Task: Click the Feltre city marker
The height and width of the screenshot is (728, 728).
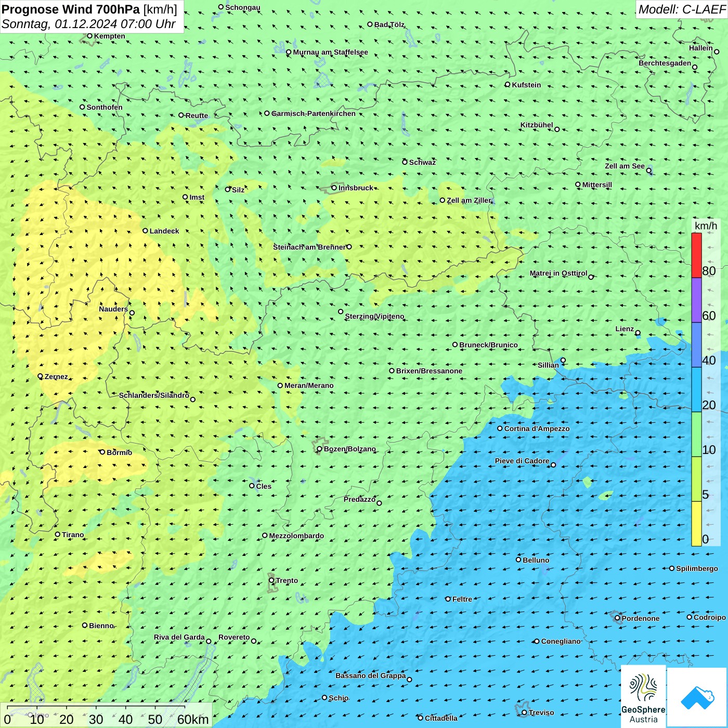Action: [x=448, y=599]
